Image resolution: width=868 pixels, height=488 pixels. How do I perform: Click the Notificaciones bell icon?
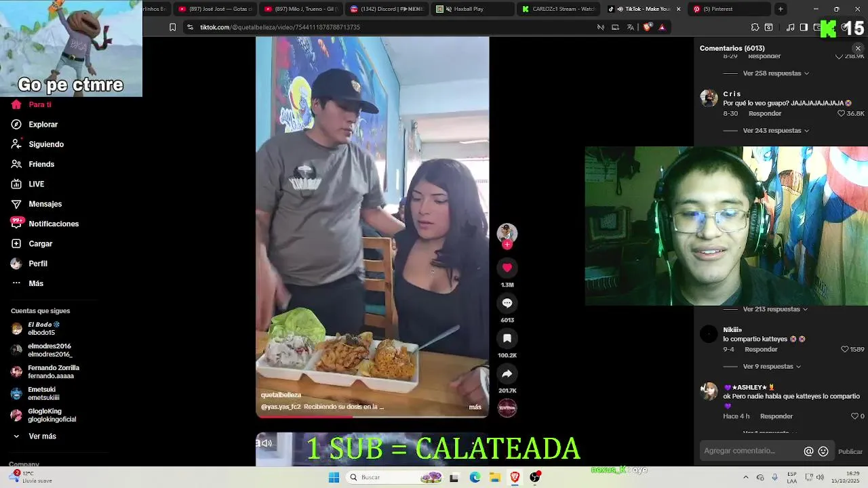(17, 224)
